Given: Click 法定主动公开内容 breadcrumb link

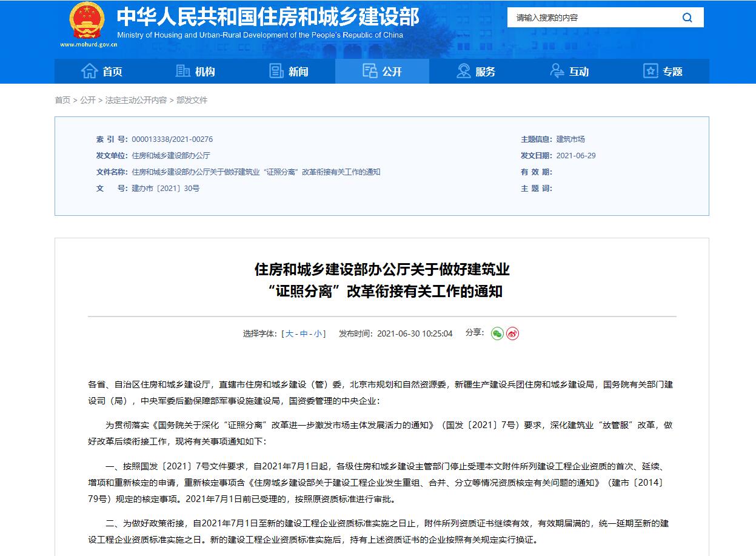Looking at the screenshot, I should [x=136, y=100].
